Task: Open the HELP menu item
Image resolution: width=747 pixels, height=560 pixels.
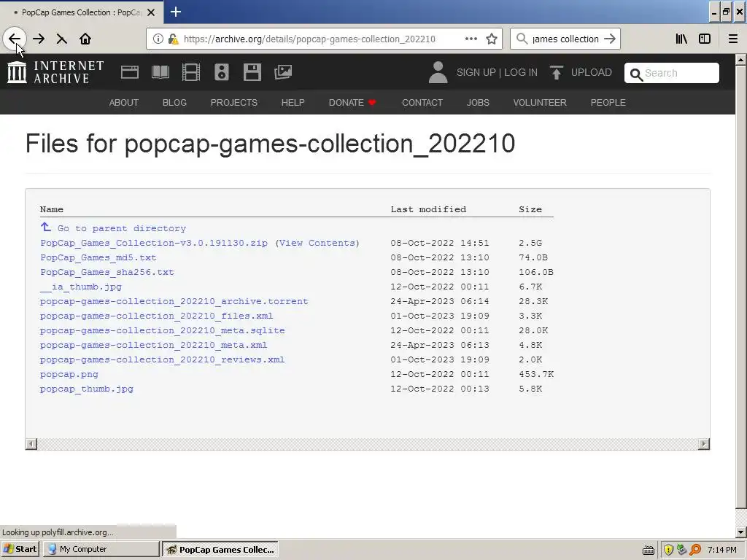Action: pyautogui.click(x=293, y=102)
